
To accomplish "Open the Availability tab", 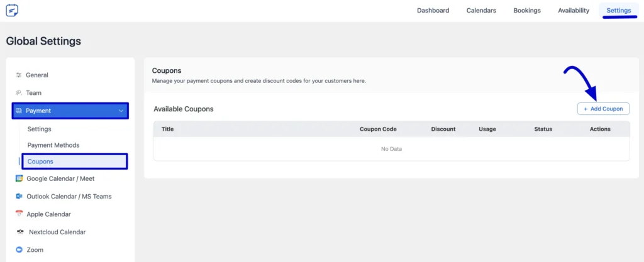I will pyautogui.click(x=574, y=11).
